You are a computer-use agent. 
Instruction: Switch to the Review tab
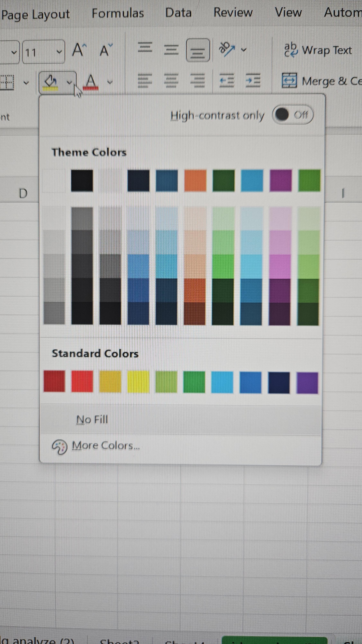[233, 13]
